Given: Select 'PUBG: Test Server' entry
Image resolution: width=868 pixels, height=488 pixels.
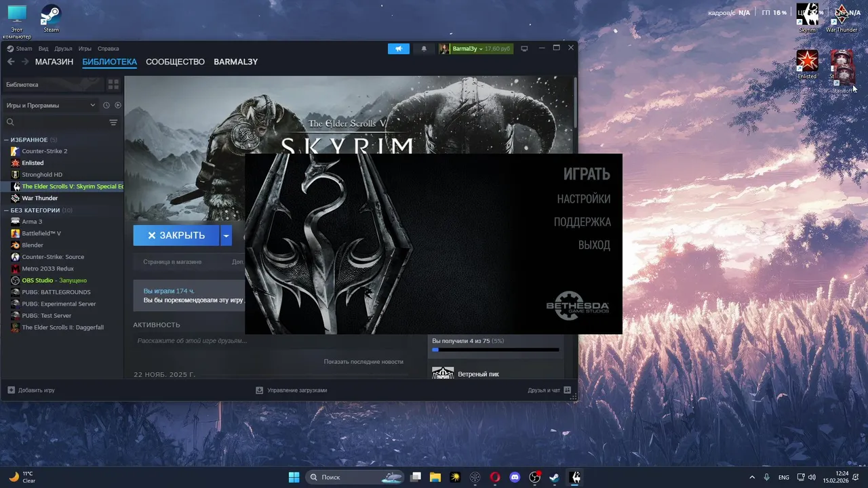Looking at the screenshot, I should point(47,316).
